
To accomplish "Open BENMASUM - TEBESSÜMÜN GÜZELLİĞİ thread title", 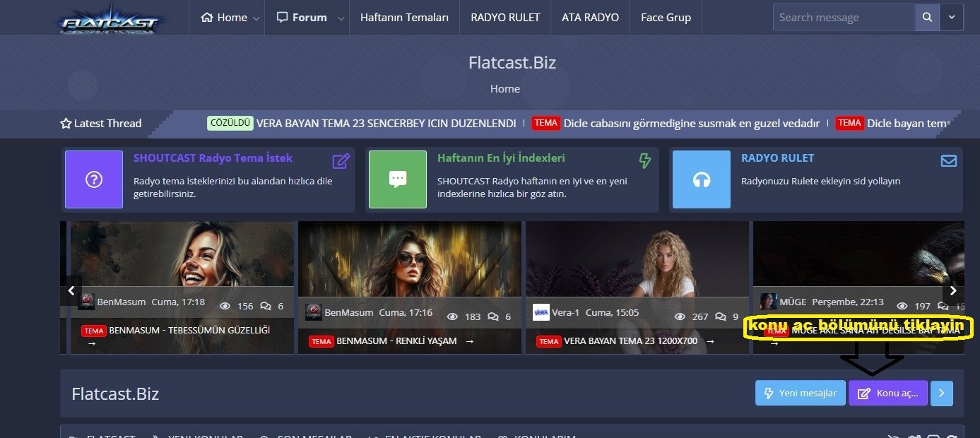I will pos(189,330).
